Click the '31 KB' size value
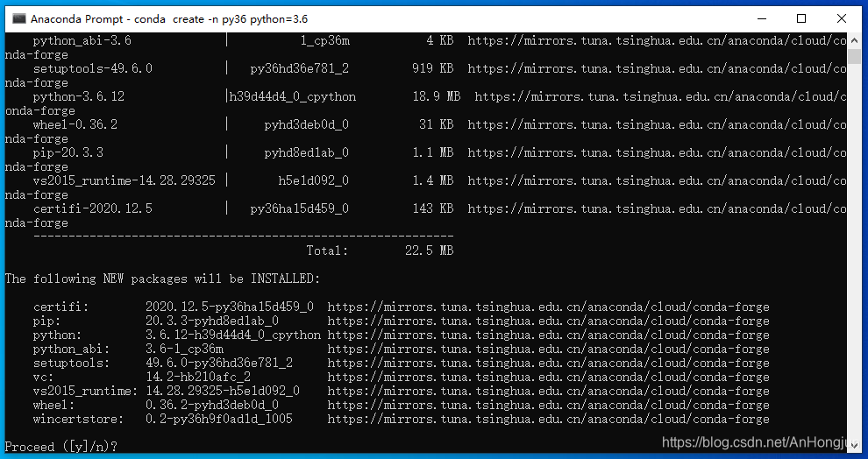The height and width of the screenshot is (459, 868). pyautogui.click(x=437, y=124)
